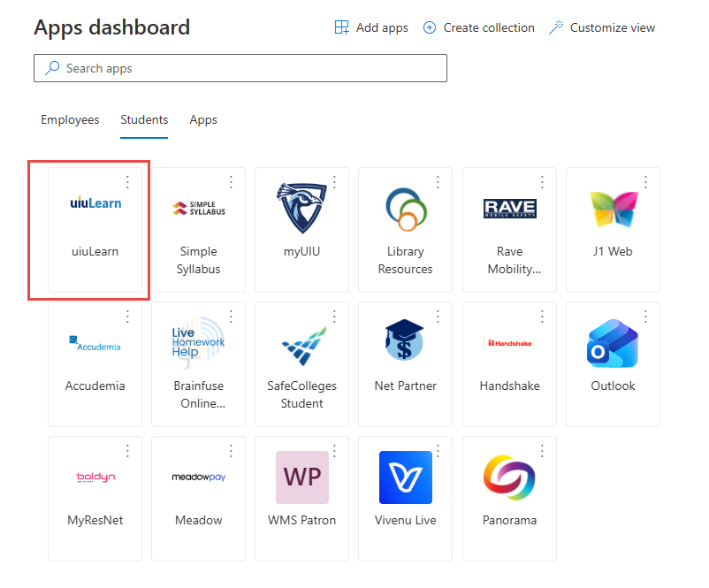
Task: Click the Panorama label
Action: pyautogui.click(x=509, y=520)
